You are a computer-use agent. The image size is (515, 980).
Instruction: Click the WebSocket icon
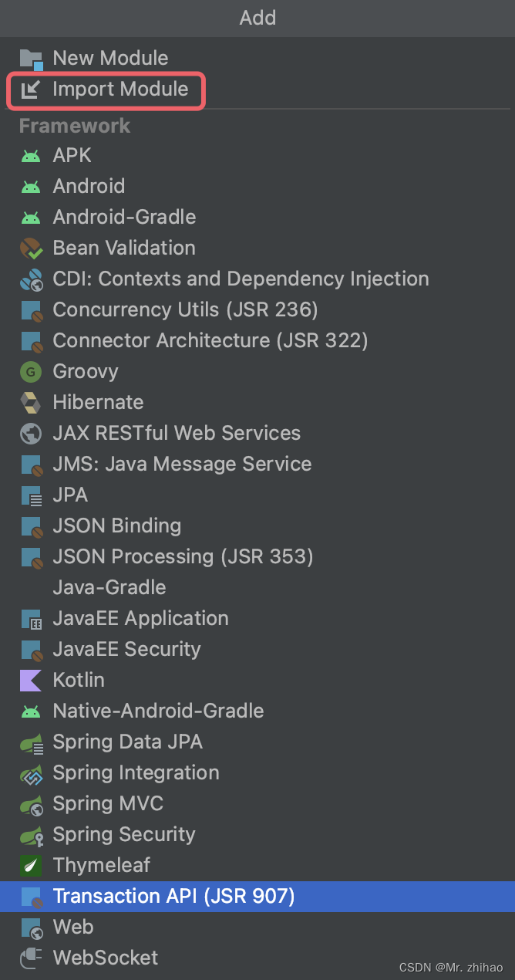[x=31, y=958]
